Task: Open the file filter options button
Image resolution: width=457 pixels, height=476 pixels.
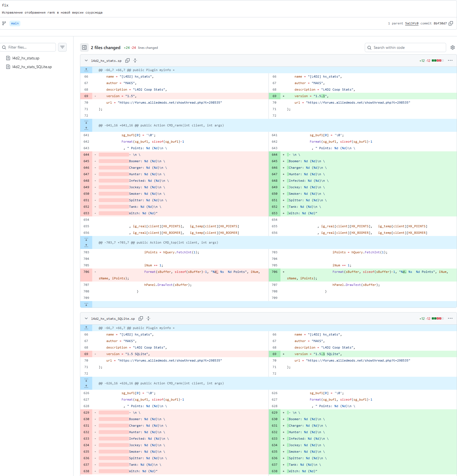Action: (x=62, y=47)
